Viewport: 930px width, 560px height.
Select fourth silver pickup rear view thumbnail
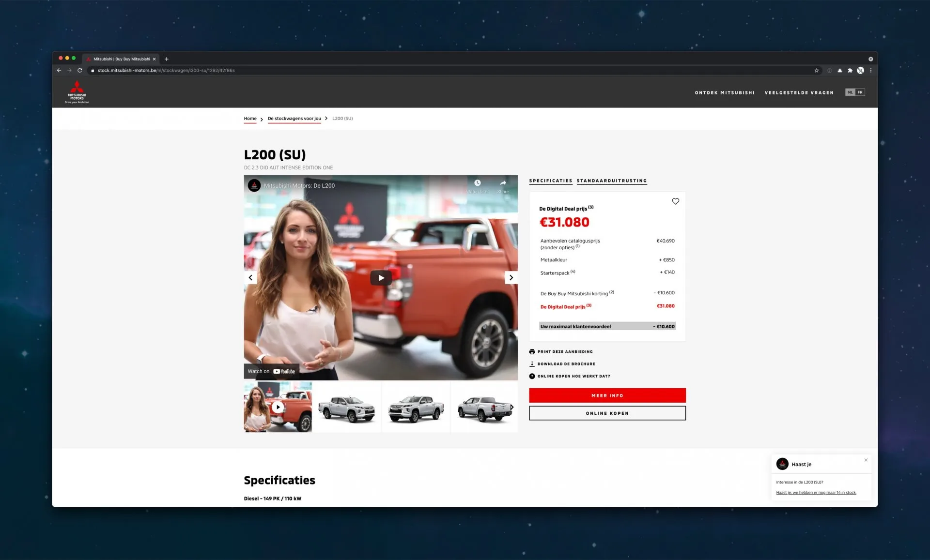[484, 407]
